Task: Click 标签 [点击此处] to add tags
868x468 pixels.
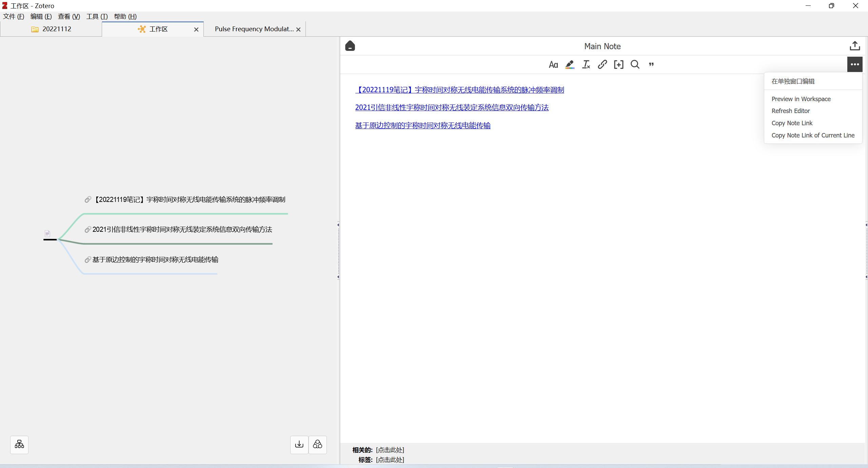Action: (x=390, y=460)
